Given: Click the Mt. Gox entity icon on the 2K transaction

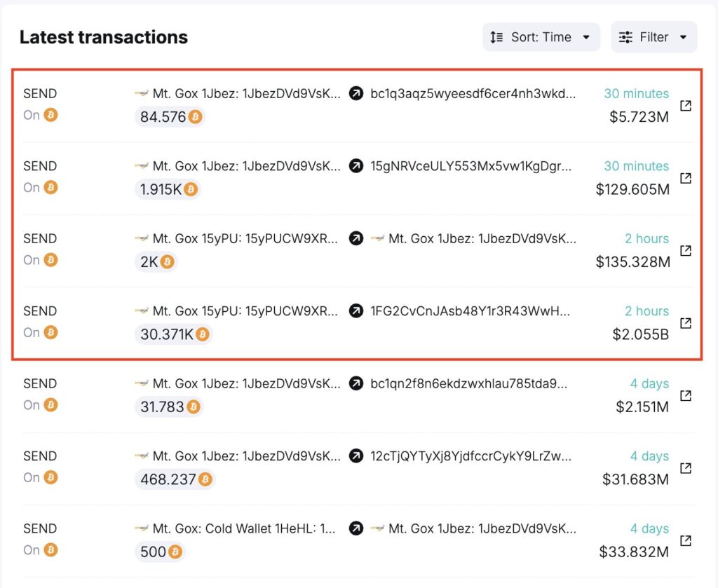Looking at the screenshot, I should pyautogui.click(x=142, y=238).
